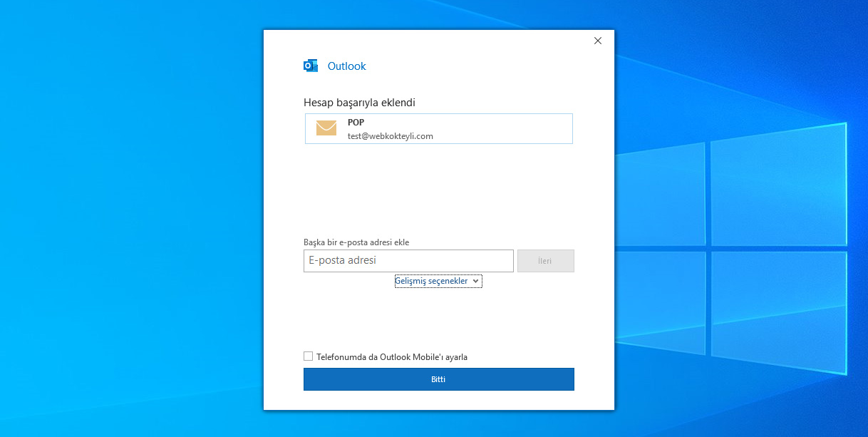
Task: Focus the E-posta adresi input field
Action: 408,261
